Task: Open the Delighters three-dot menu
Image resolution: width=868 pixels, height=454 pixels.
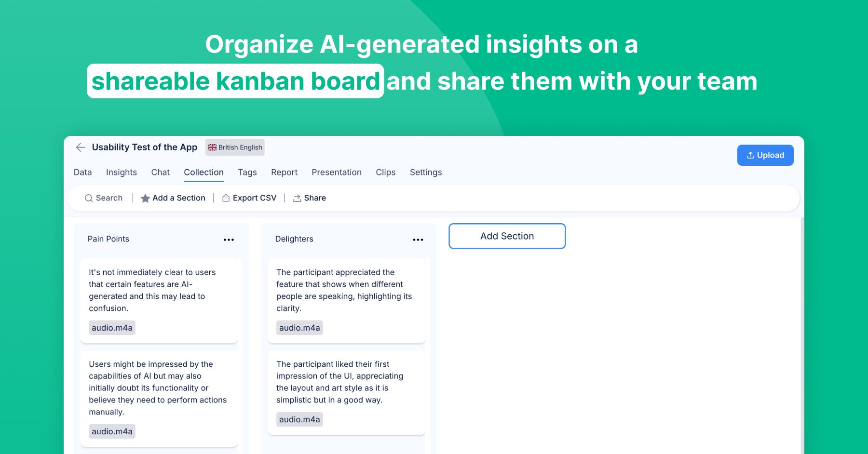Action: (x=418, y=240)
